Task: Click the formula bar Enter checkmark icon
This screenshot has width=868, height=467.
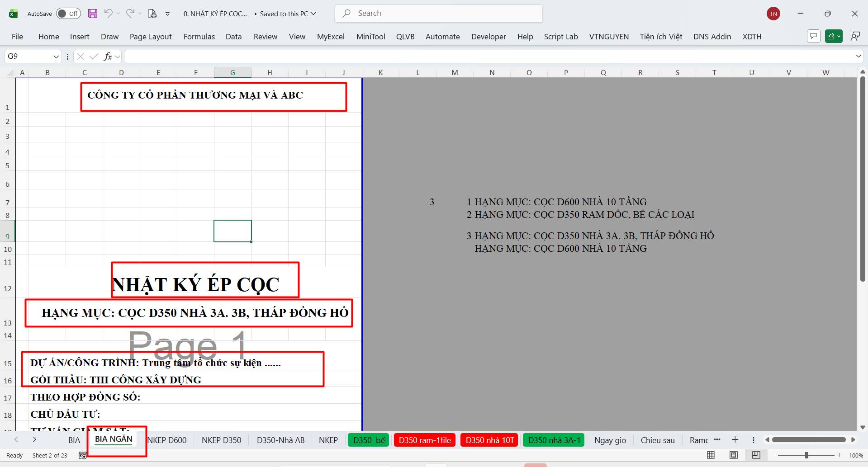Action: point(94,57)
